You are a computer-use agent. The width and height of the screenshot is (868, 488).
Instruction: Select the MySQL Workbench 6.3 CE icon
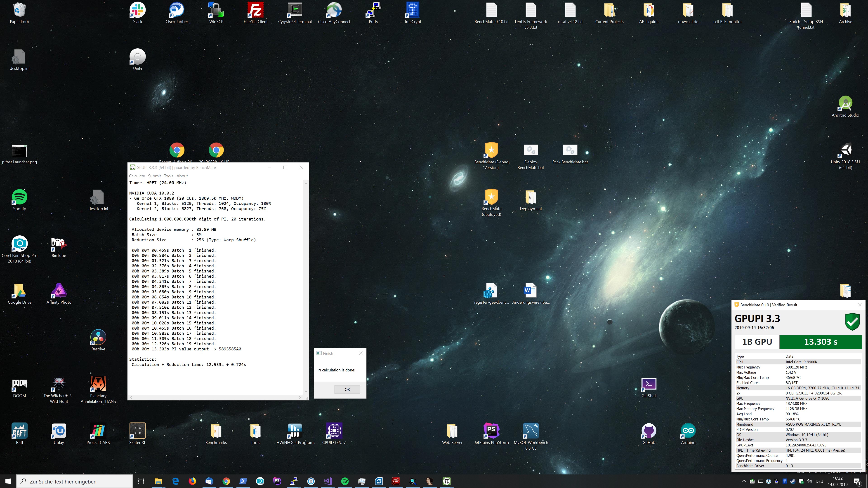(x=531, y=436)
